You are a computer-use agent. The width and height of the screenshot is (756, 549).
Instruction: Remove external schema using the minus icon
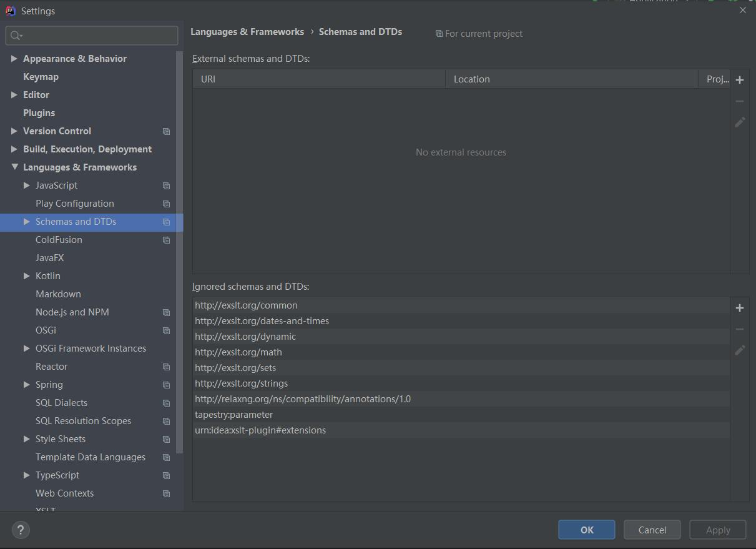point(739,101)
